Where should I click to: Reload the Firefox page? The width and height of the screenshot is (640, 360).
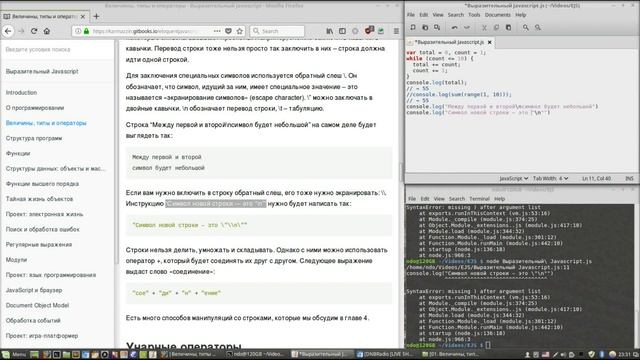[x=34, y=31]
